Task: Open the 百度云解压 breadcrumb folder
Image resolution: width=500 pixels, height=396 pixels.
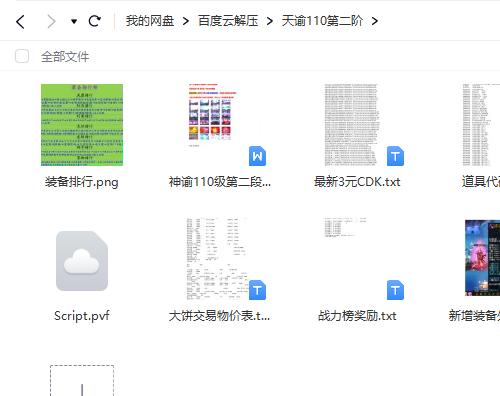Action: (x=228, y=21)
